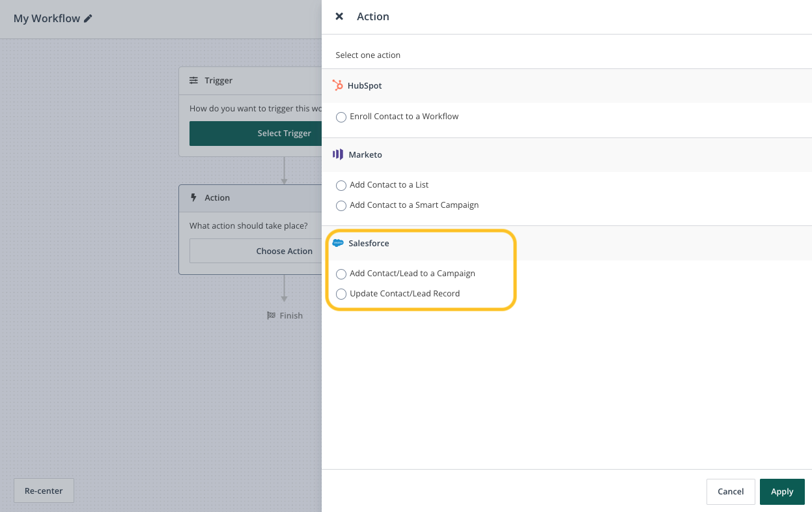This screenshot has width=812, height=512.
Task: Select Add Contact/Lead to a Campaign
Action: [341, 274]
